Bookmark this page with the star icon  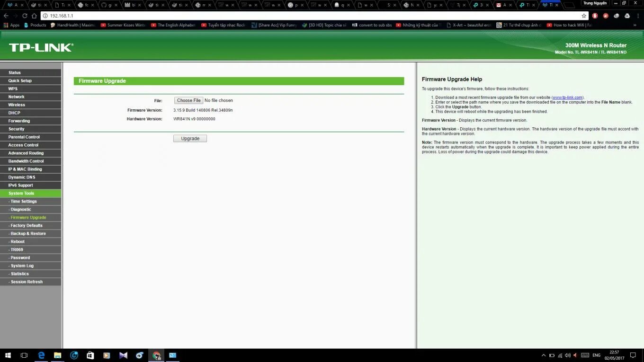click(x=584, y=16)
